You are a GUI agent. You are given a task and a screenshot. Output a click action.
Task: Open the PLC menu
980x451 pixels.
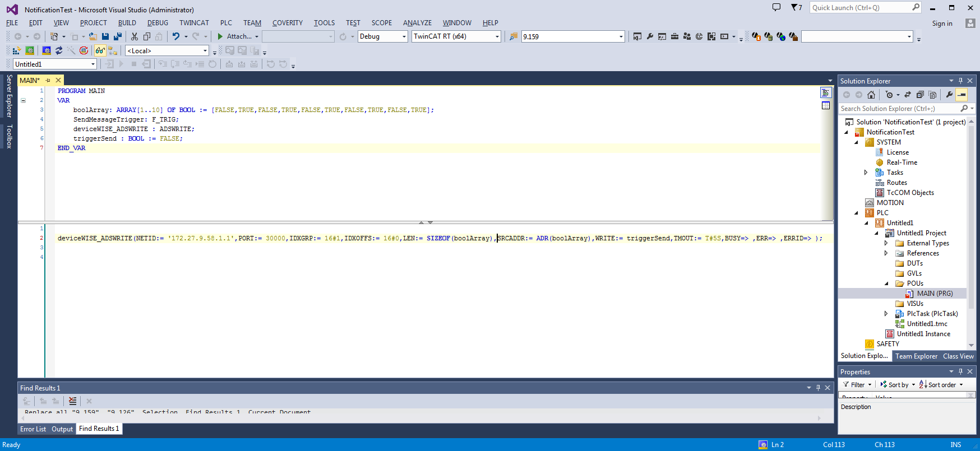226,23
